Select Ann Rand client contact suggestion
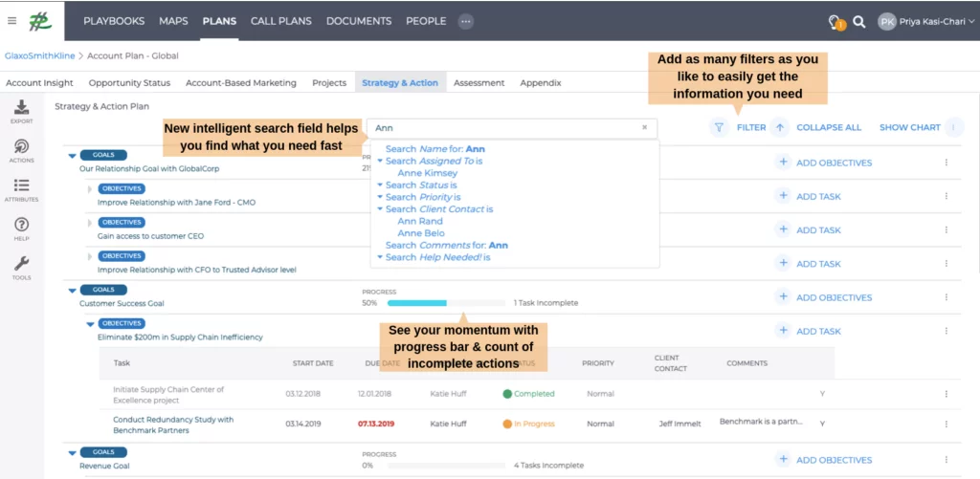 420,221
